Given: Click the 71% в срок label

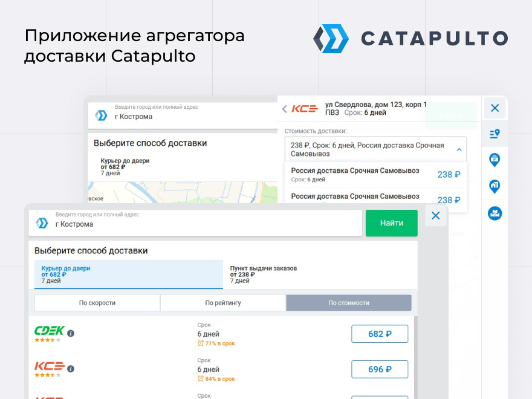Looking at the screenshot, I should (x=216, y=343).
